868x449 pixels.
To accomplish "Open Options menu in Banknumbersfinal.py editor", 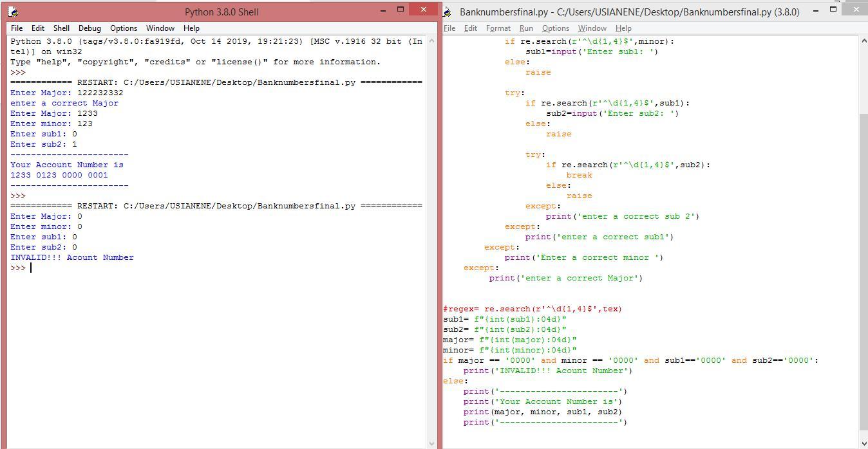I will click(555, 28).
